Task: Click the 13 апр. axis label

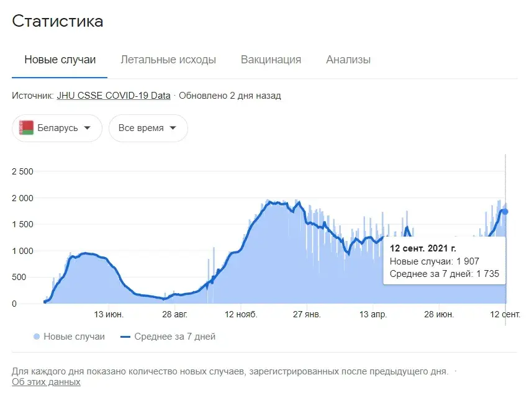Action: click(x=373, y=315)
